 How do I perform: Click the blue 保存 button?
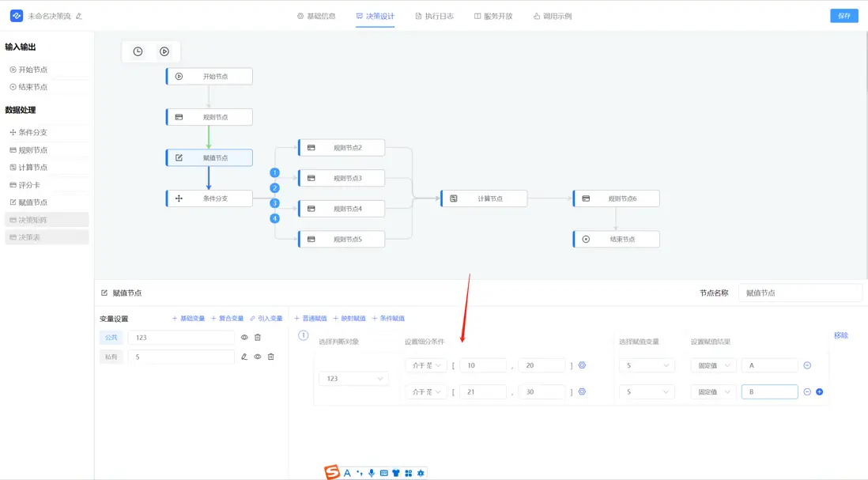point(844,16)
